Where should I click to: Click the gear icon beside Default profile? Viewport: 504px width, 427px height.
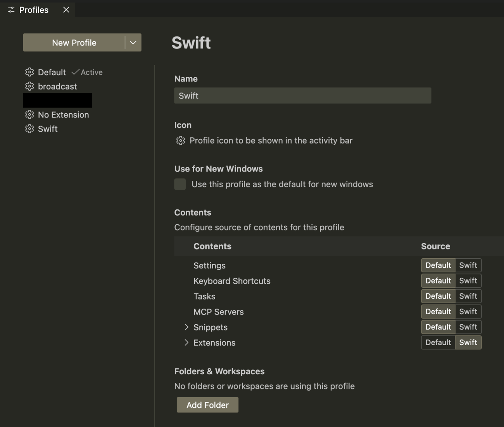(x=29, y=72)
